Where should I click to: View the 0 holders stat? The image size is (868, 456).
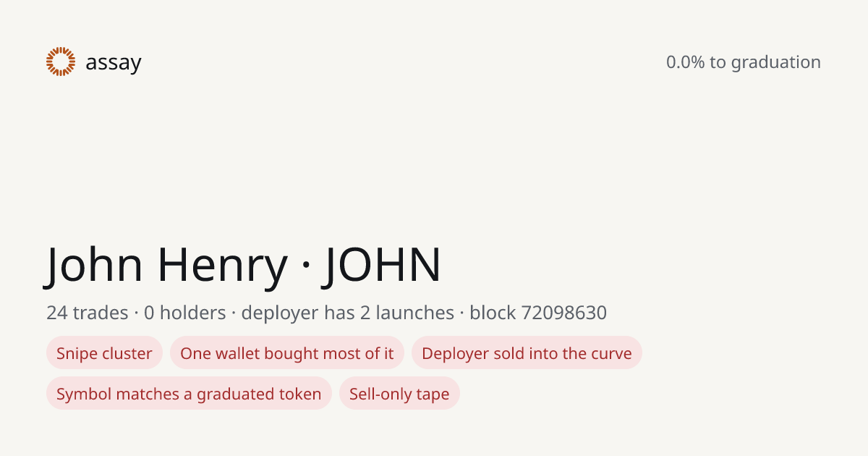pyautogui.click(x=185, y=313)
